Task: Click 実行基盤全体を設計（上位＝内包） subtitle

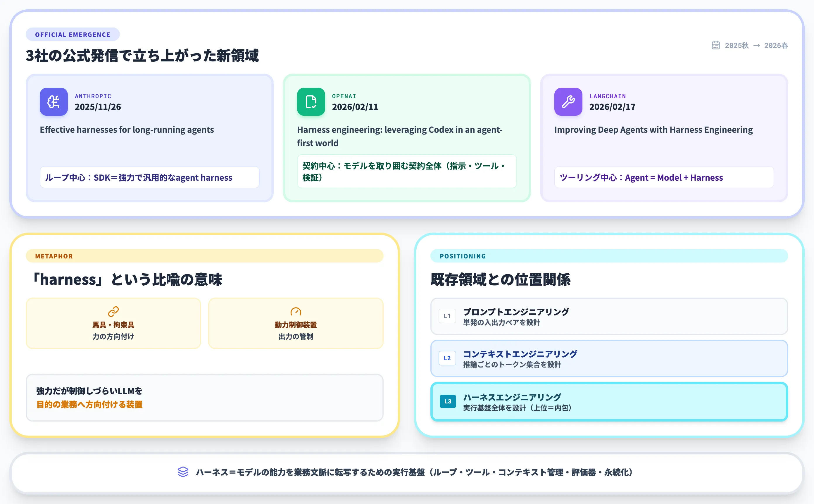Action: click(x=518, y=408)
